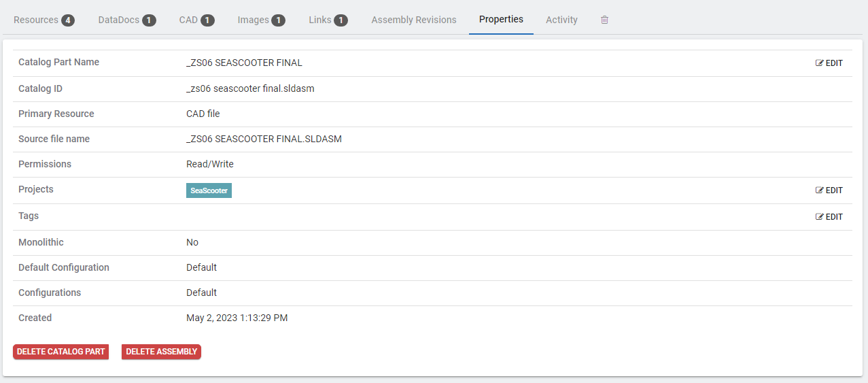868x383 pixels.
Task: Click the Resources count badge
Action: tap(68, 20)
